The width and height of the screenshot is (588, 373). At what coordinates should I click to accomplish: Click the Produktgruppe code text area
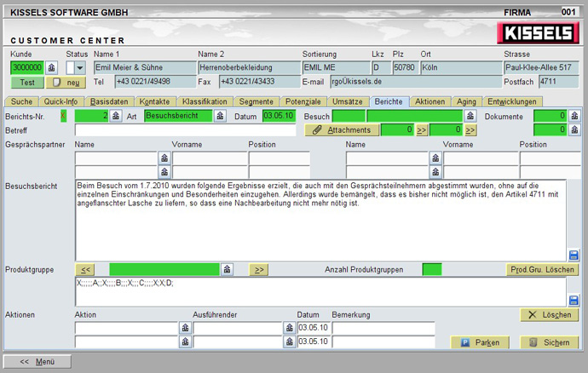pos(320,291)
